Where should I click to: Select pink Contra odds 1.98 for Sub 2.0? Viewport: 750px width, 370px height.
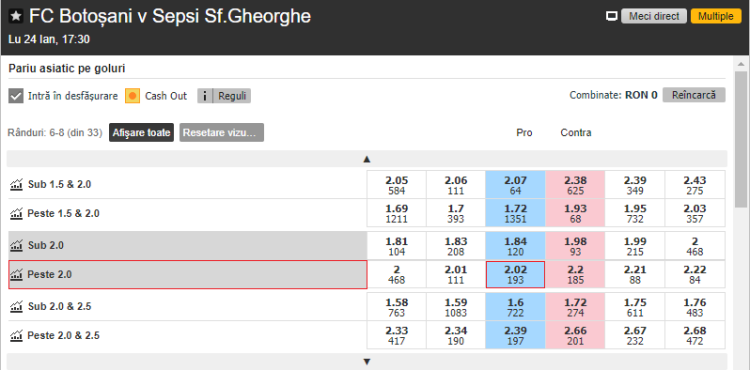pos(575,246)
